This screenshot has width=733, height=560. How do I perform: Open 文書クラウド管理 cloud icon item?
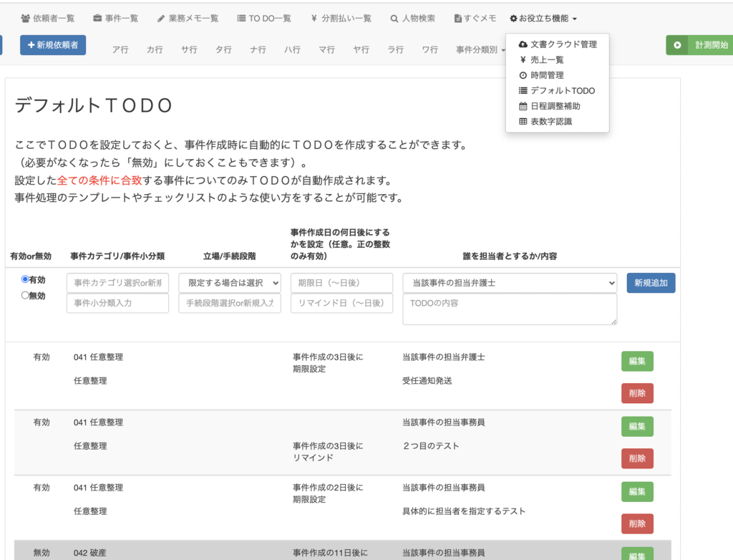pyautogui.click(x=523, y=44)
